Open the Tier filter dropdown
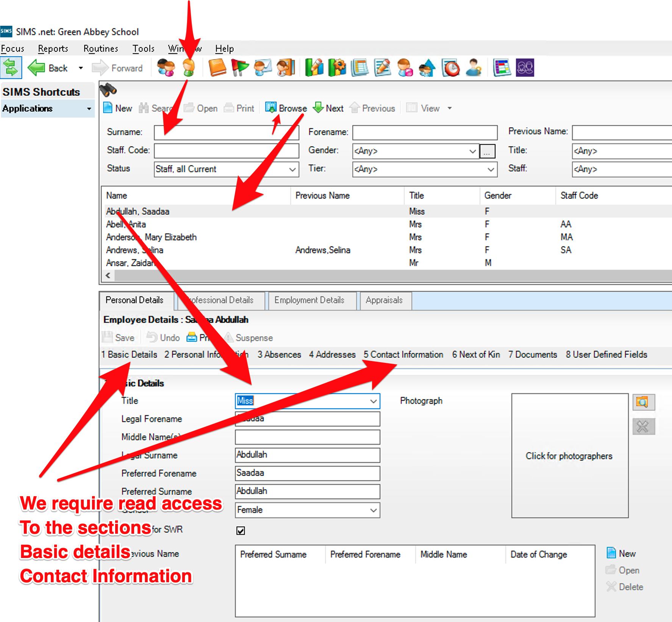The image size is (672, 622). (491, 169)
